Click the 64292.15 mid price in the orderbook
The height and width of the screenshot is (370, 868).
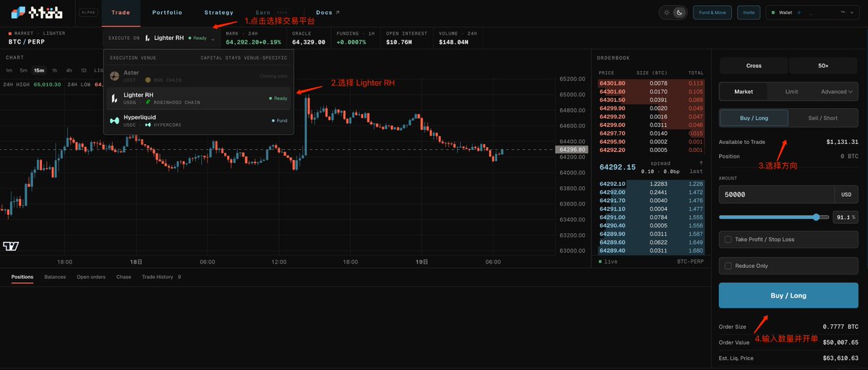(x=618, y=167)
